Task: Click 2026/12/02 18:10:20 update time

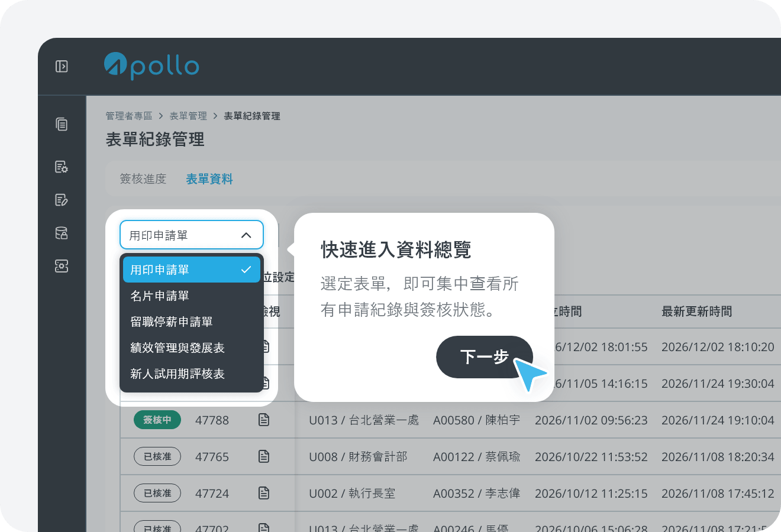Action: pos(718,347)
